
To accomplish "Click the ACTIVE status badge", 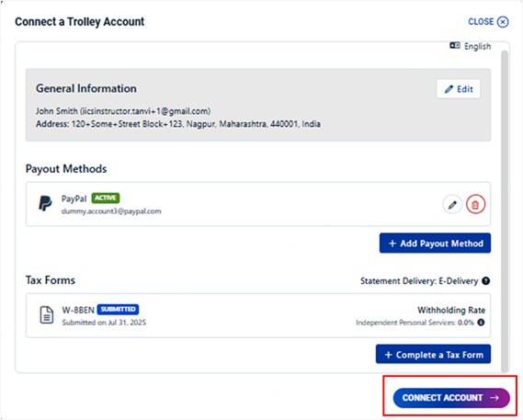I will click(x=106, y=198).
